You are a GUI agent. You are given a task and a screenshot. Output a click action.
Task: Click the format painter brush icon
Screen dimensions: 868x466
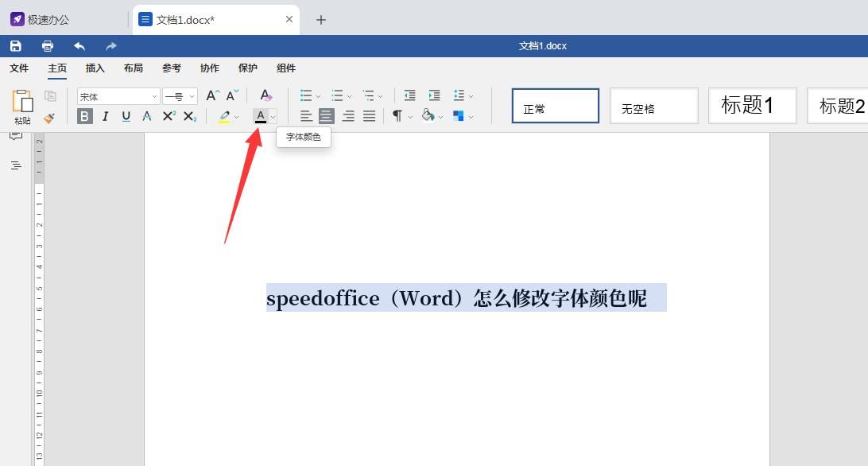[x=49, y=118]
